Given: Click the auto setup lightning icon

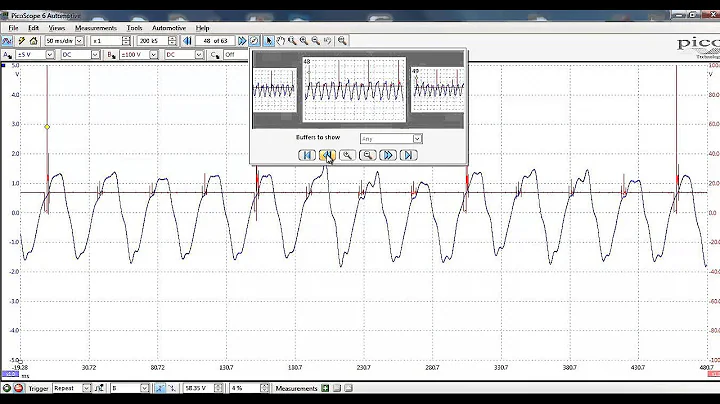Looking at the screenshot, I should click(x=21, y=41).
